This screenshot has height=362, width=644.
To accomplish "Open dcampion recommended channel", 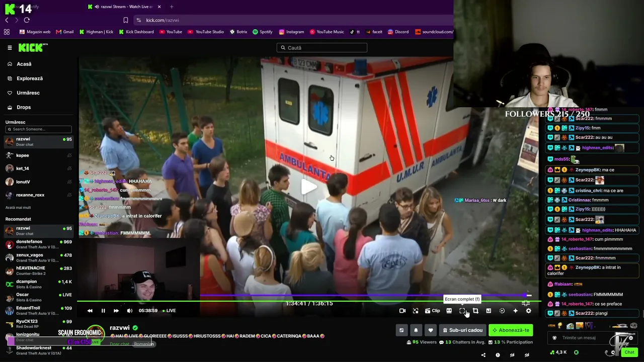I will click(39, 284).
